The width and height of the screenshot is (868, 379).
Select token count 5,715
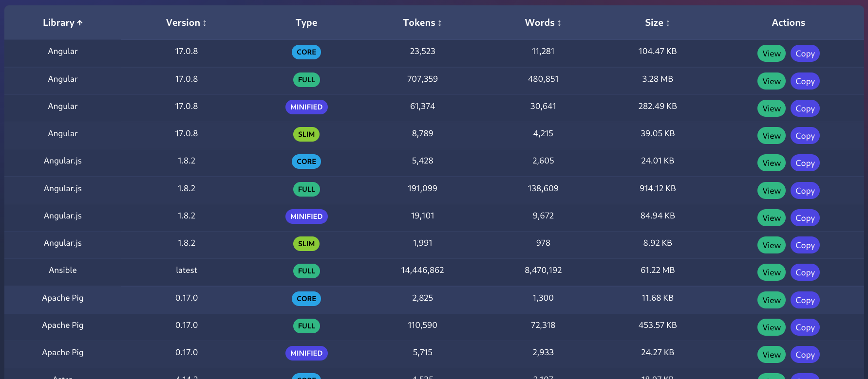pyautogui.click(x=422, y=352)
